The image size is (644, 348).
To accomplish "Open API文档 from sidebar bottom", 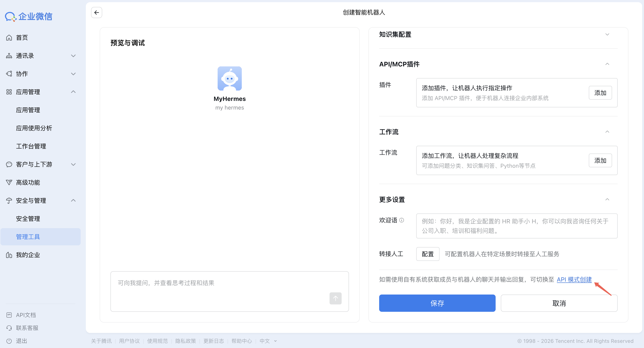I will (x=26, y=315).
